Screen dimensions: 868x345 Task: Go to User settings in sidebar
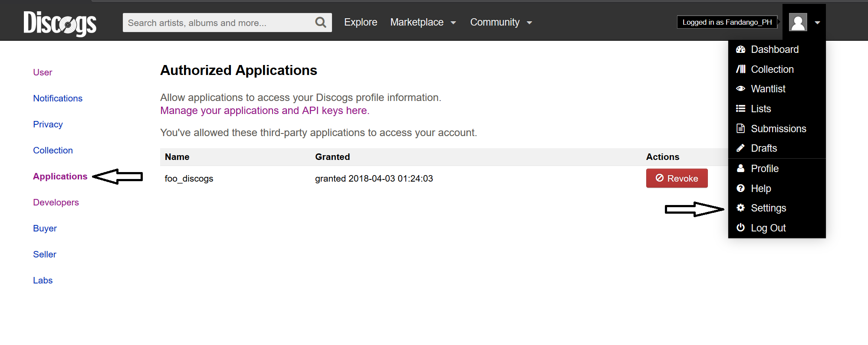[43, 72]
